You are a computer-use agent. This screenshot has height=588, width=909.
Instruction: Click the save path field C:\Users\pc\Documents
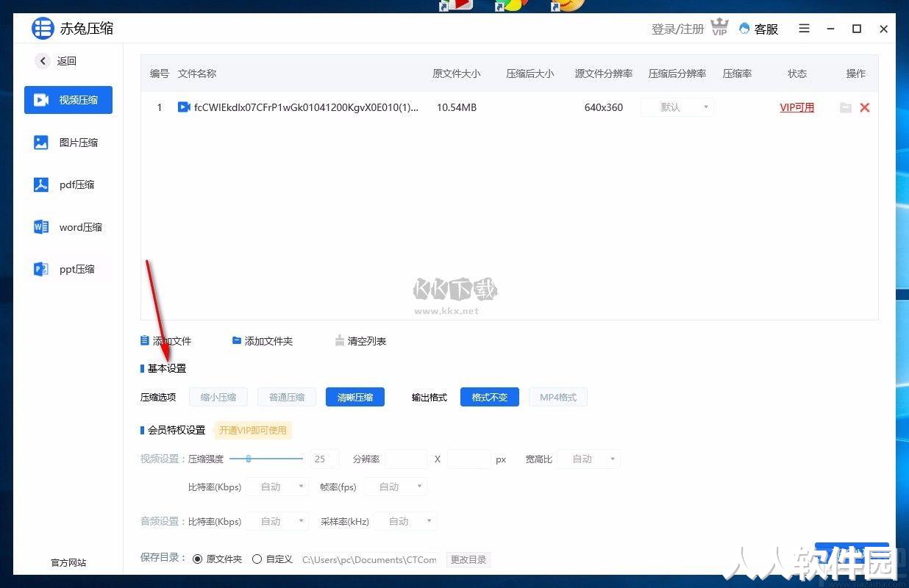click(370, 559)
